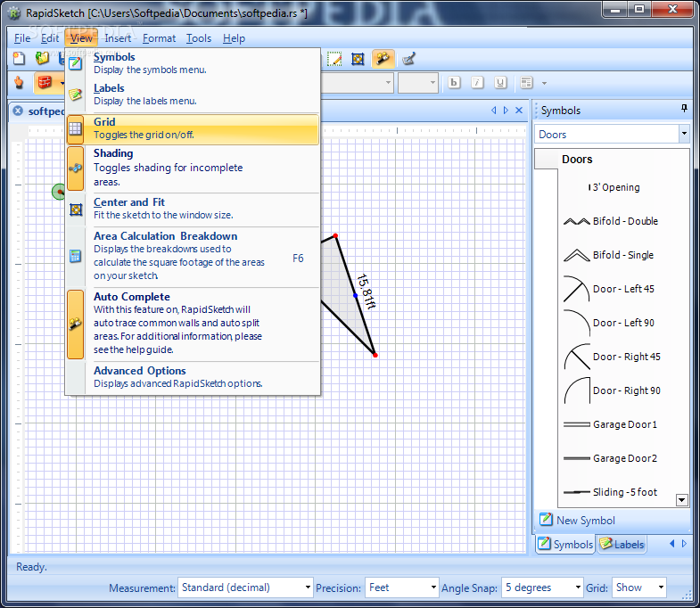Choose Center and Fit menu entry

(193, 209)
